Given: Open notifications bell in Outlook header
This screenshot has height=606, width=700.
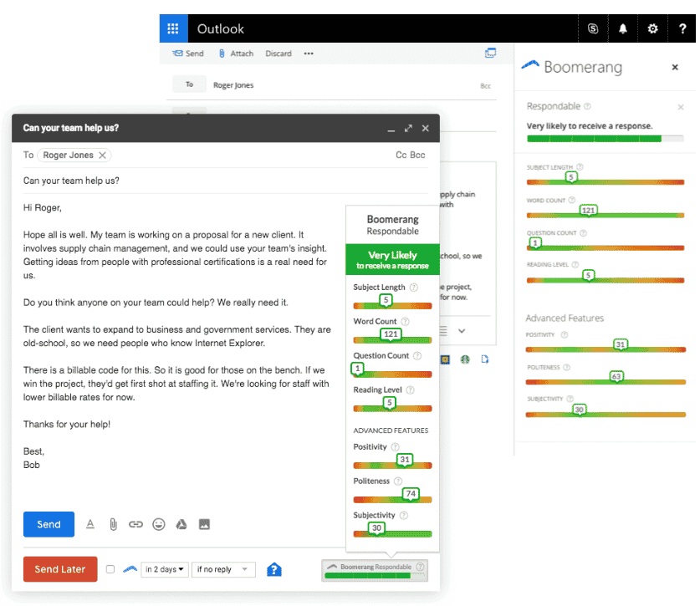Looking at the screenshot, I should [623, 28].
